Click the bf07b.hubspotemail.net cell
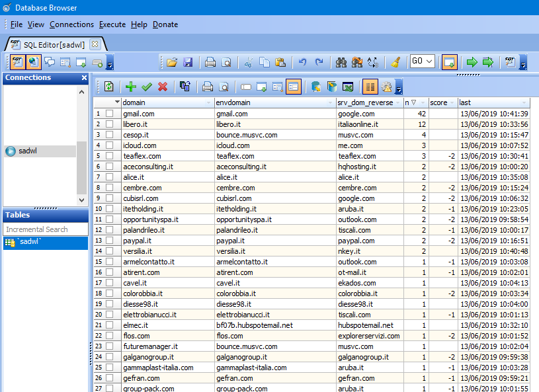Image resolution: width=539 pixels, height=392 pixels. coord(275,325)
